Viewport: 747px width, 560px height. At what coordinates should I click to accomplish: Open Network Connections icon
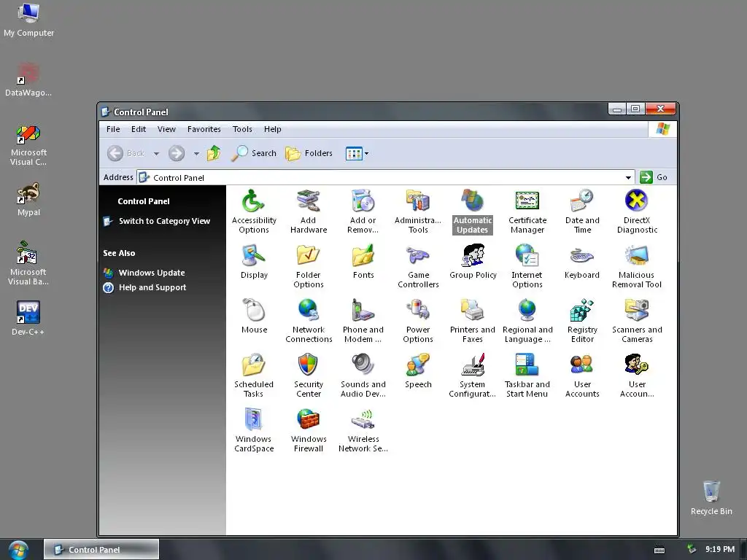point(309,321)
